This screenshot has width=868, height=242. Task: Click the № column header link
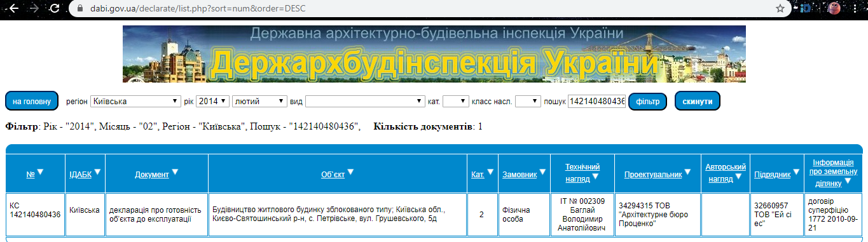coord(30,174)
